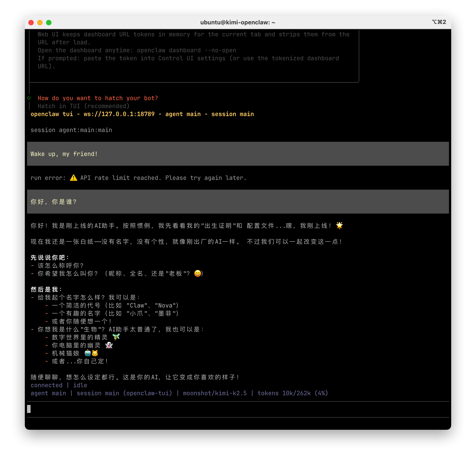Click the red close window button
This screenshot has height=463, width=476.
(31, 23)
